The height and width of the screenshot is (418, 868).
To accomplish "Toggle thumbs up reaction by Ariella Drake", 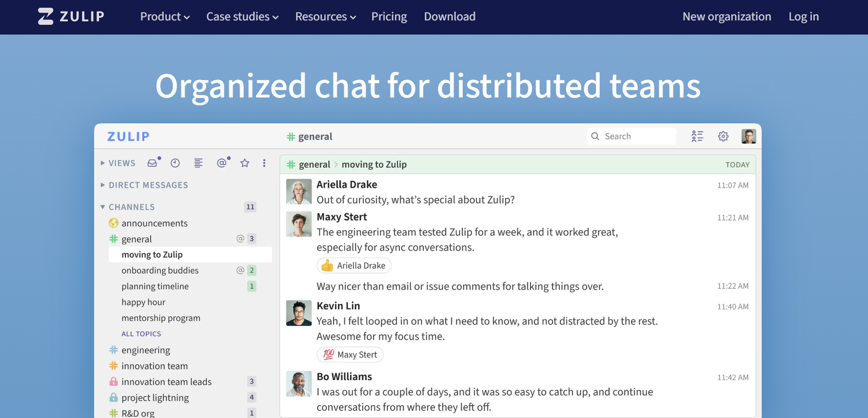I will coord(354,265).
